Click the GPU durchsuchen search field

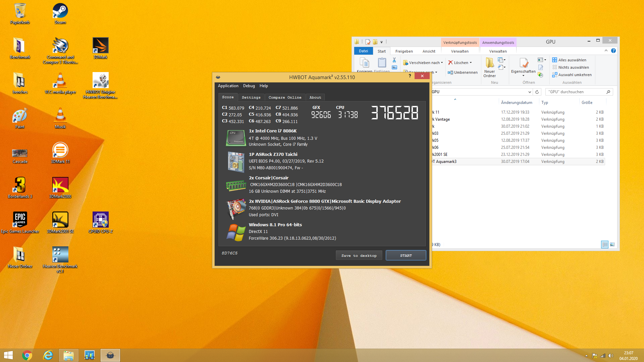tap(579, 92)
